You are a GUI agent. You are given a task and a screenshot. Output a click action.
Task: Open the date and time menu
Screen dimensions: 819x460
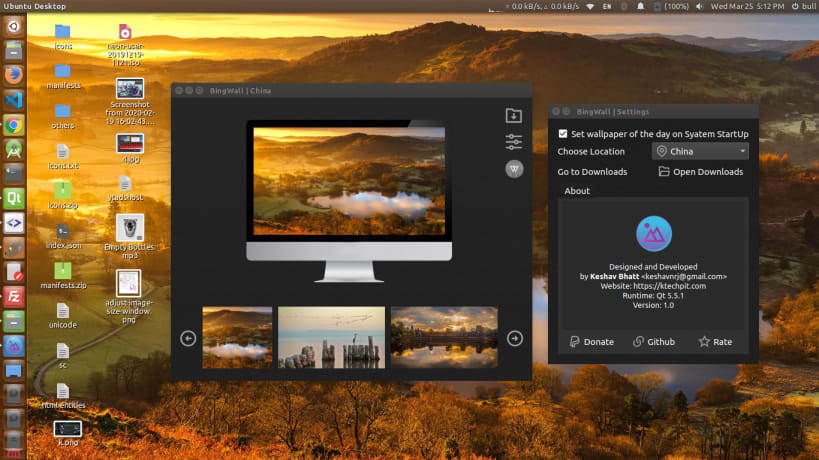point(747,6)
